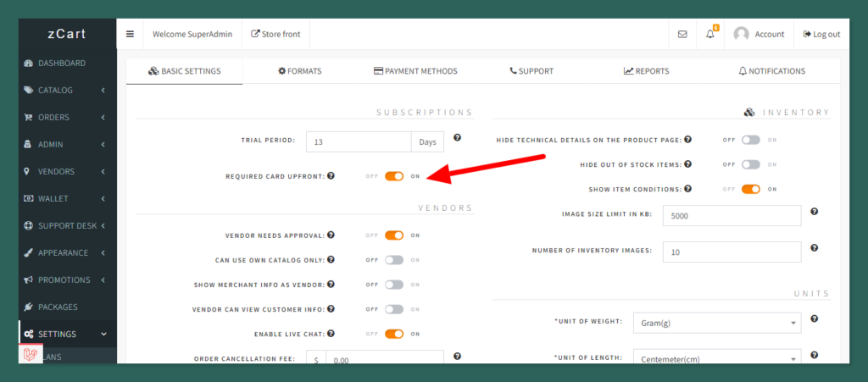This screenshot has height=382, width=868.
Task: Expand the Vendors sidebar menu
Action: pos(68,171)
